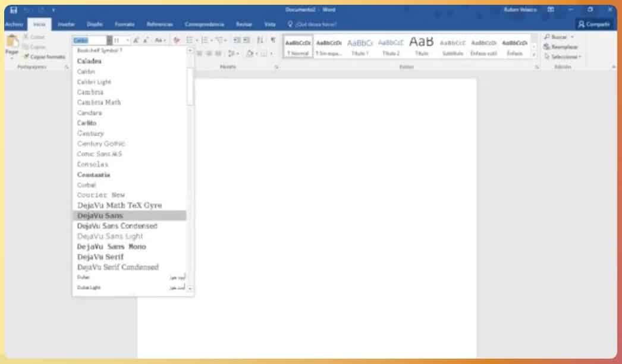Open numbering library dropdown arrow
This screenshot has width=622, height=364.
tap(212, 40)
